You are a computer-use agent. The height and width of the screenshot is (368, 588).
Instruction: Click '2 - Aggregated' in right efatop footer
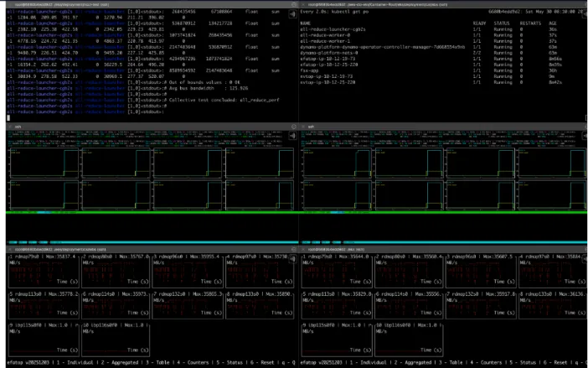coord(413,362)
